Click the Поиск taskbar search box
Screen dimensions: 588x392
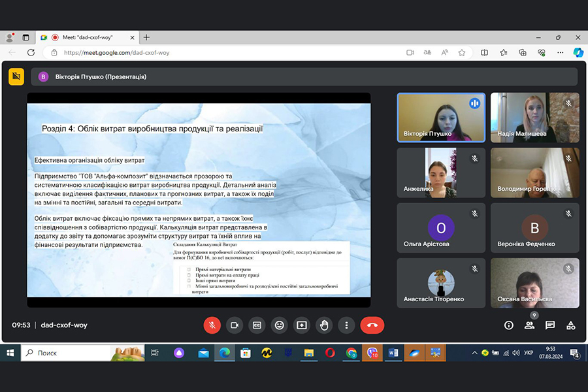(82, 353)
